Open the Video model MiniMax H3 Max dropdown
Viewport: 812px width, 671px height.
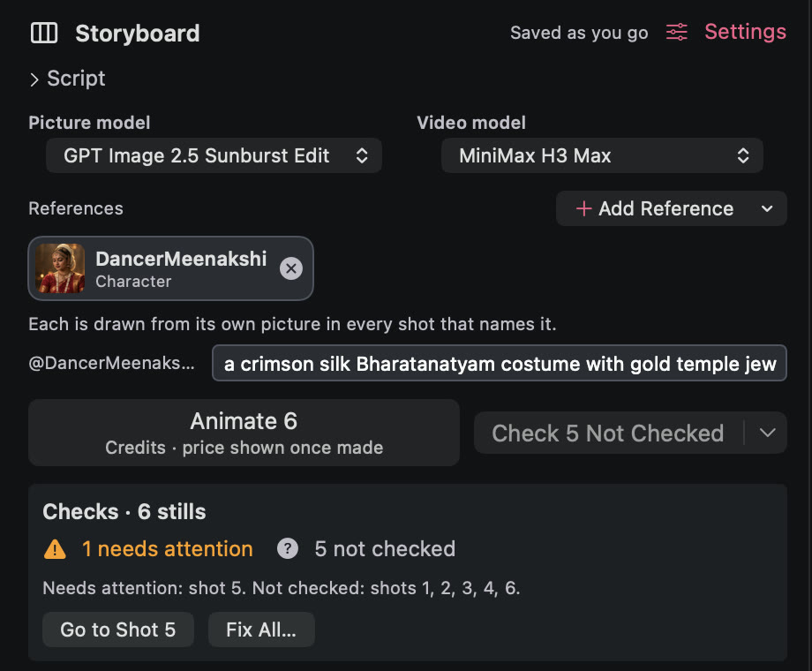click(602, 155)
